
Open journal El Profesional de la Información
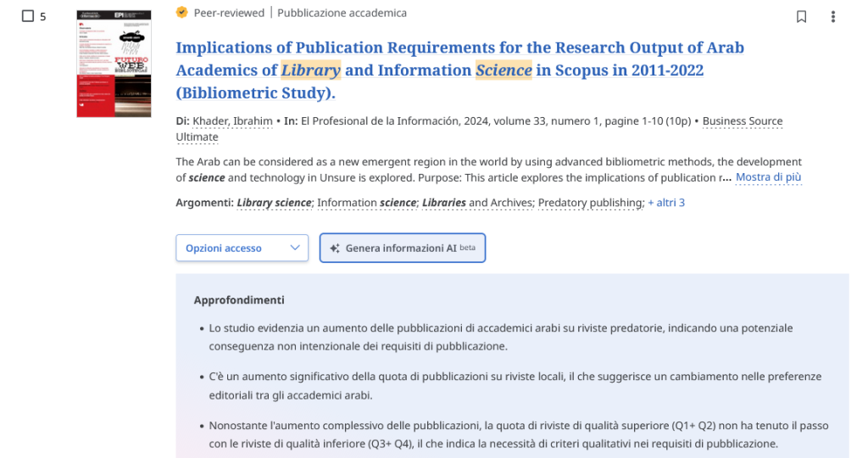(x=380, y=121)
